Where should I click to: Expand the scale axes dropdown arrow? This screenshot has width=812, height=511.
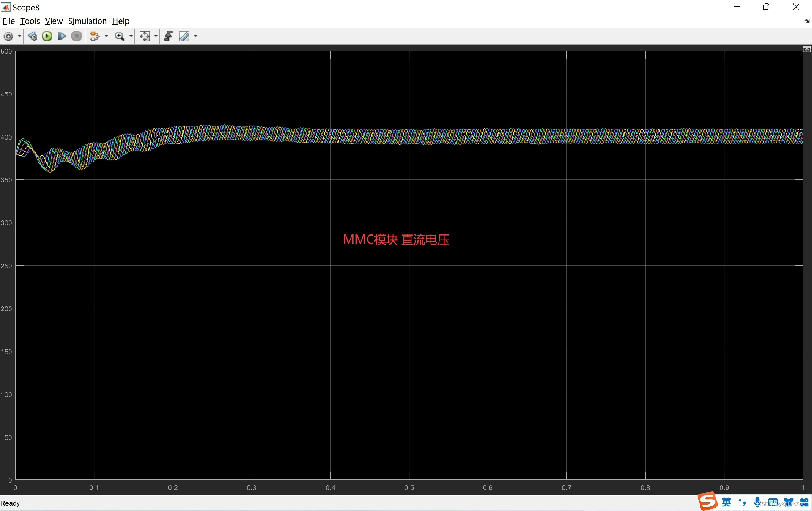click(156, 36)
